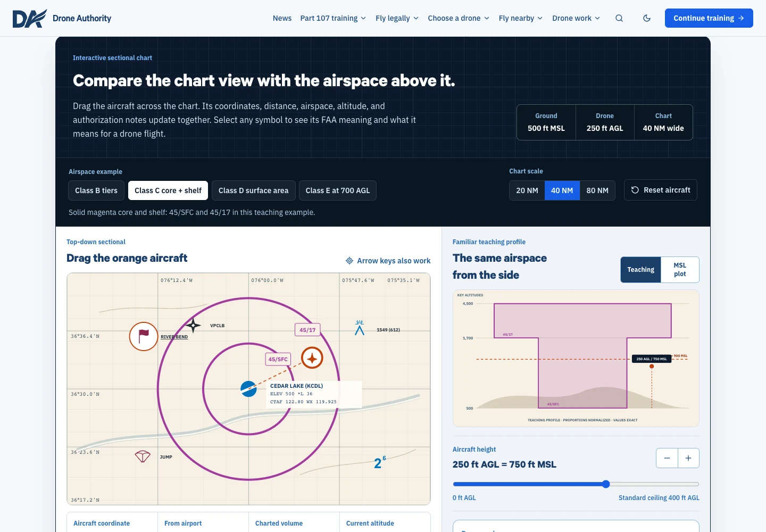The height and width of the screenshot is (532, 766).
Task: Select the parachute JUMP symbol
Action: [x=143, y=456]
